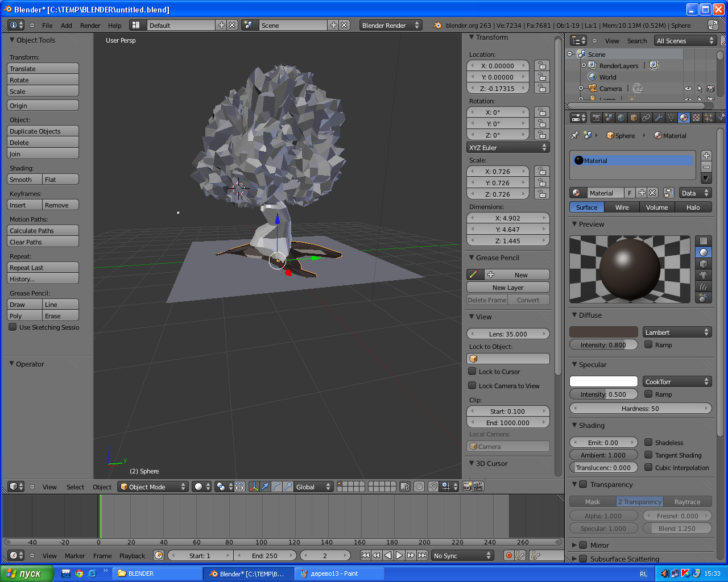Select flat plane material preview type
728x582 pixels.
(x=704, y=241)
